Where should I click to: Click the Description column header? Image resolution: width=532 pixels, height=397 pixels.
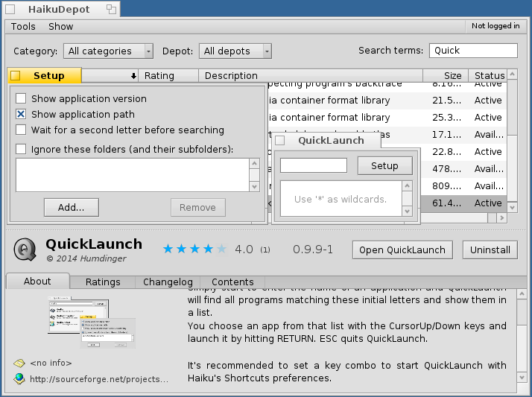click(311, 76)
